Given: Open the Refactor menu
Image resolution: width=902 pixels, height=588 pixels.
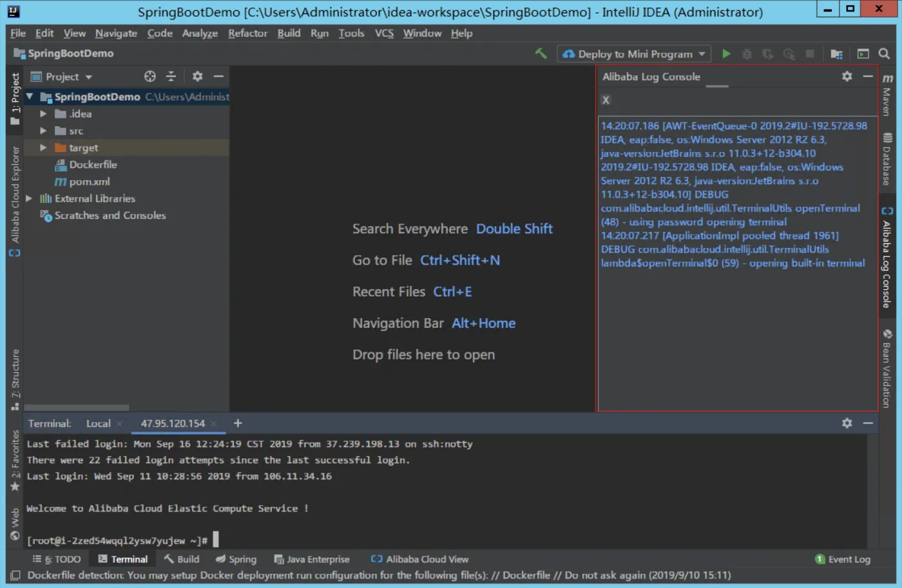Looking at the screenshot, I should click(247, 33).
